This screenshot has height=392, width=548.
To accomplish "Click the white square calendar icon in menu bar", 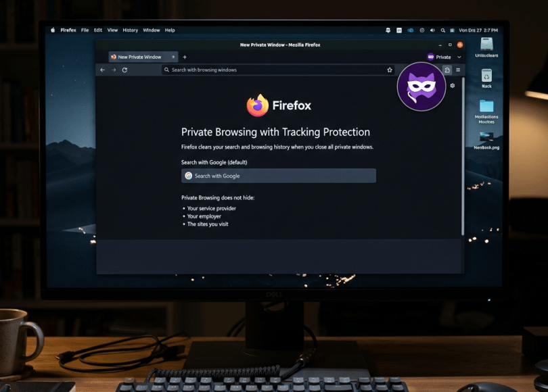I will coord(399,30).
